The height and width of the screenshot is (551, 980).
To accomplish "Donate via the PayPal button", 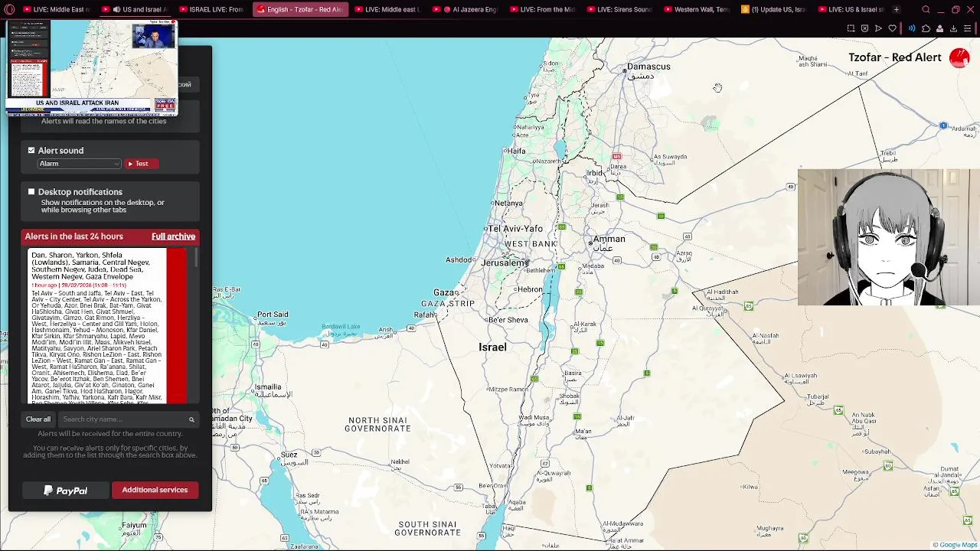I will 66,490.
